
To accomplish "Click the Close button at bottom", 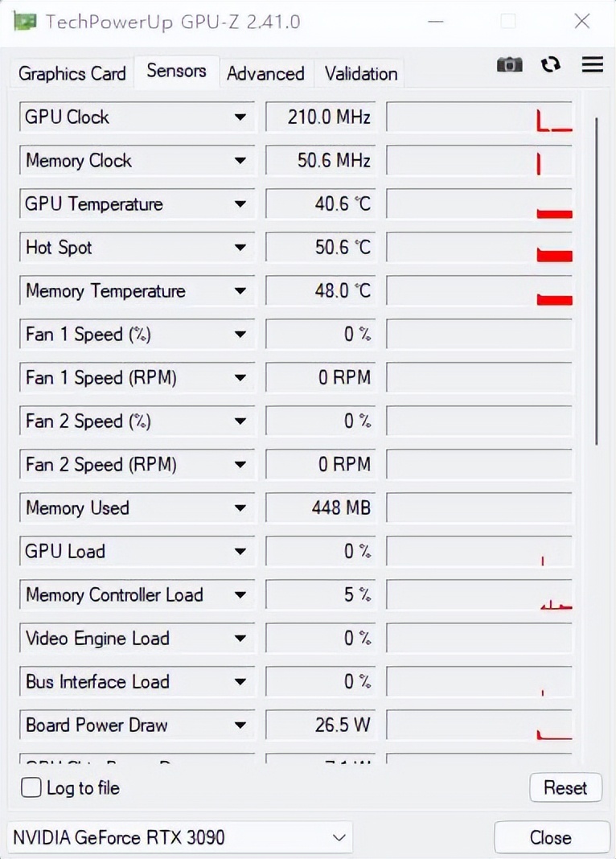I will tap(551, 837).
